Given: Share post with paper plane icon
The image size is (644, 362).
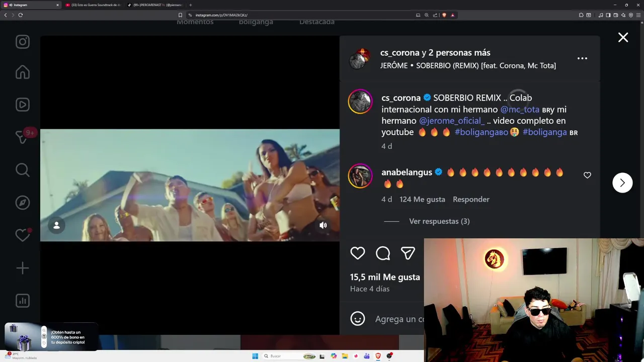Looking at the screenshot, I should 408,253.
